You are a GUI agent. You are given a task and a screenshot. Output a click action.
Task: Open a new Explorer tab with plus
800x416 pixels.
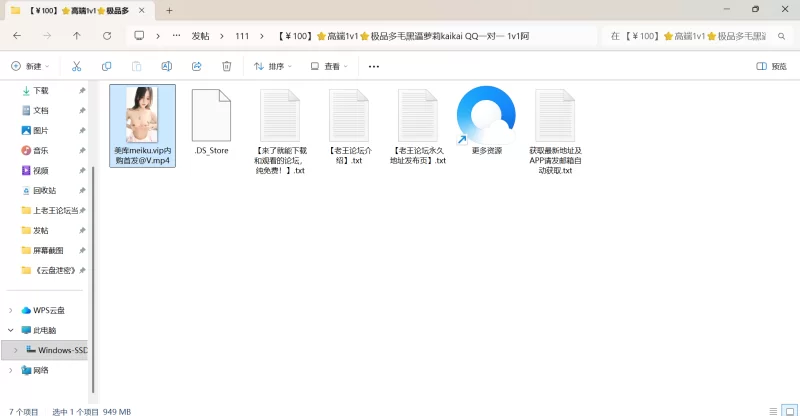(x=169, y=10)
